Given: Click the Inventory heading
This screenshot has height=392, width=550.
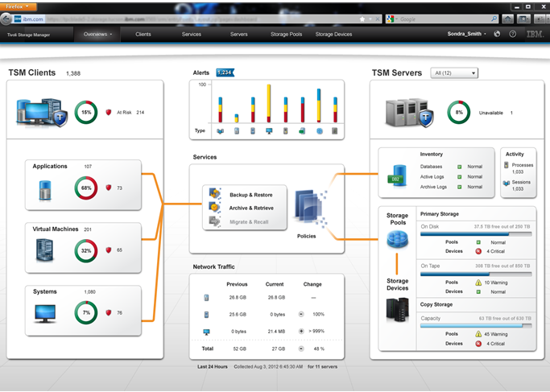Looking at the screenshot, I should pos(432,155).
